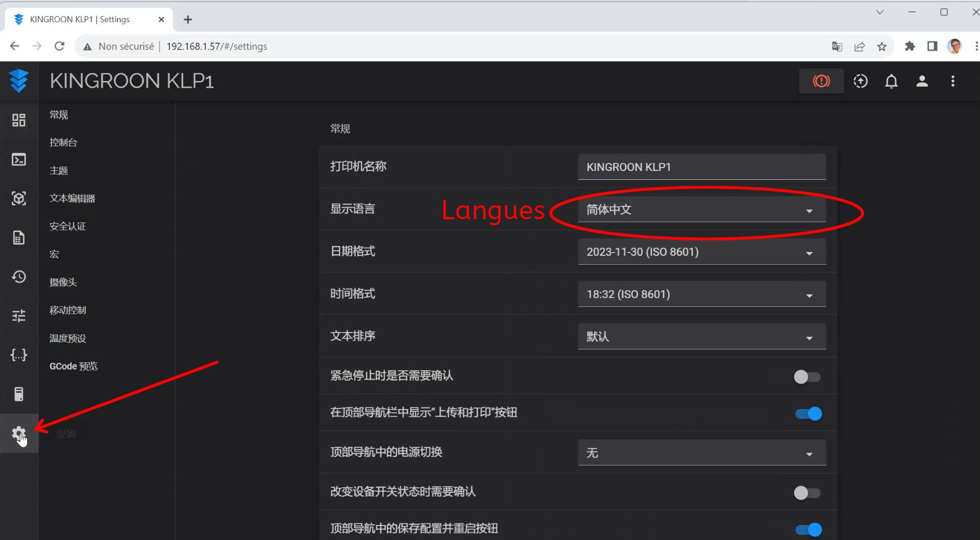Click the upload and print icon
Screen dimensions: 980x540
[x=861, y=81]
